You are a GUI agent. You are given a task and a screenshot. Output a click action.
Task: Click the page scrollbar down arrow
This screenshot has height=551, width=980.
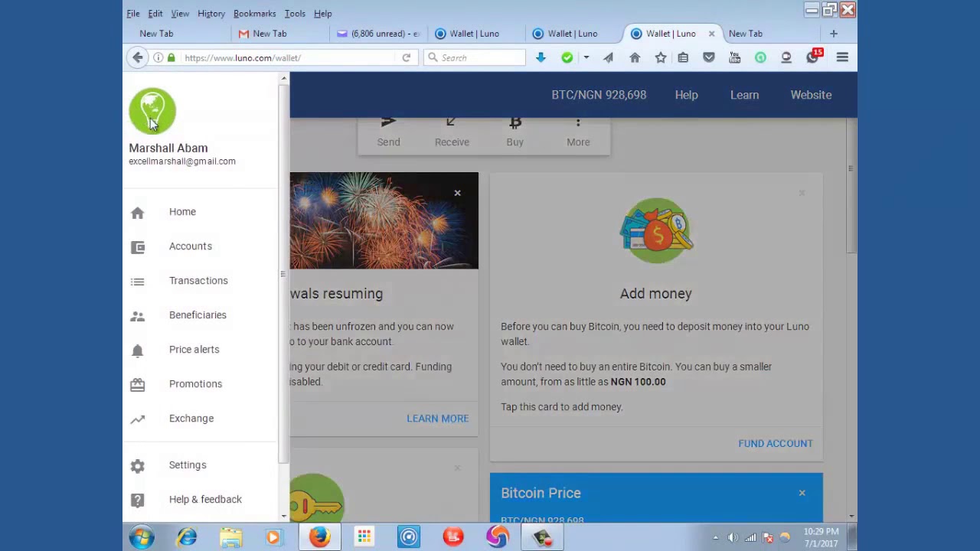[x=851, y=517]
